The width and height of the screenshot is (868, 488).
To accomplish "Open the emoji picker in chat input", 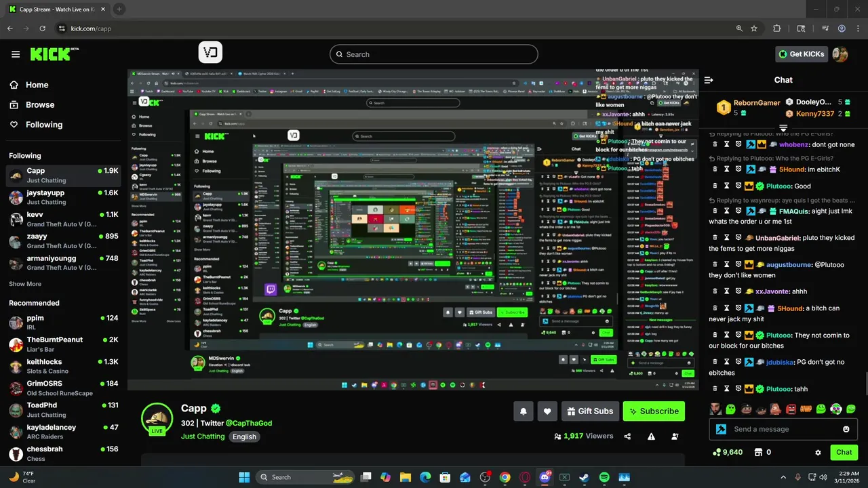I will (x=846, y=429).
